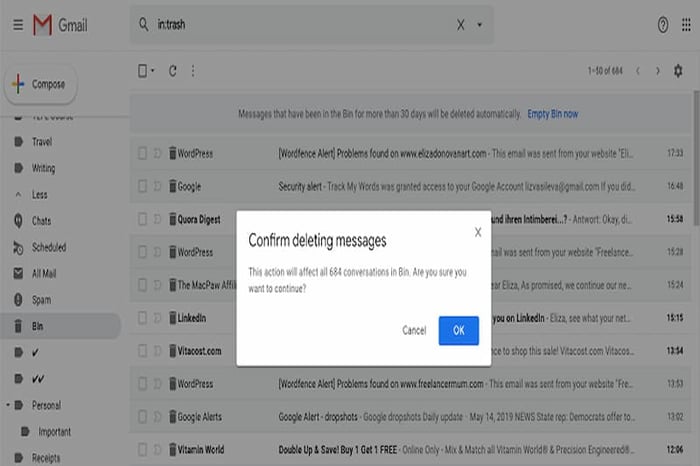Click bin icon next to LinkedIn
This screenshot has height=466, width=700.
172,318
